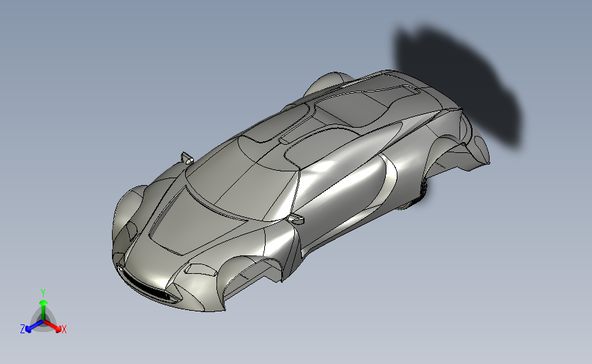Select the side mirror near the door

[x=296, y=219]
